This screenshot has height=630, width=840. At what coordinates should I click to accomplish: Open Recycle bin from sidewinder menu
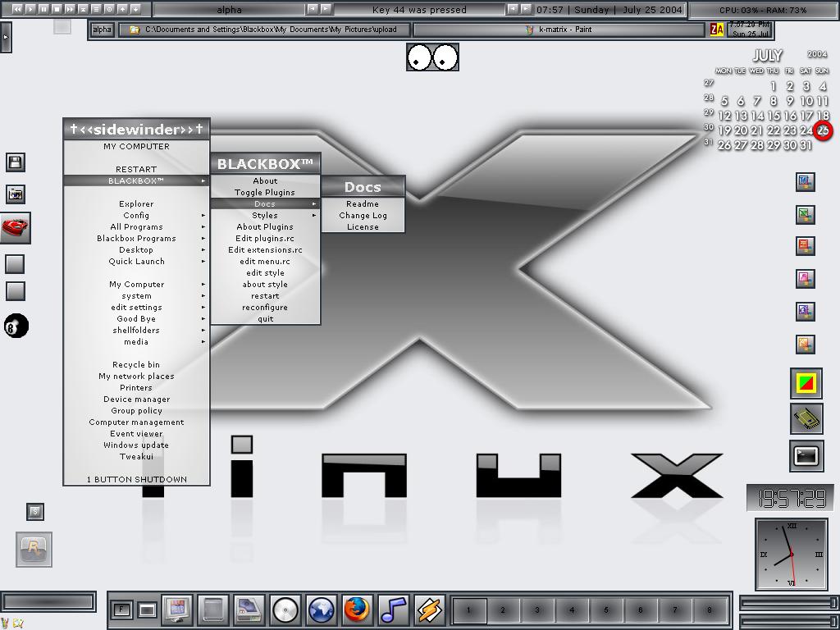[136, 365]
